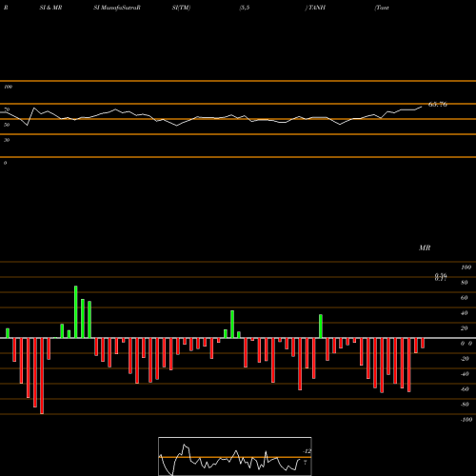Click the MR label above lower chart

[425, 248]
